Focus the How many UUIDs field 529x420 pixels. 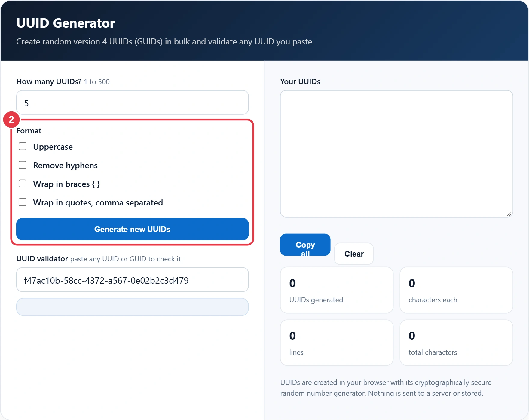point(132,103)
